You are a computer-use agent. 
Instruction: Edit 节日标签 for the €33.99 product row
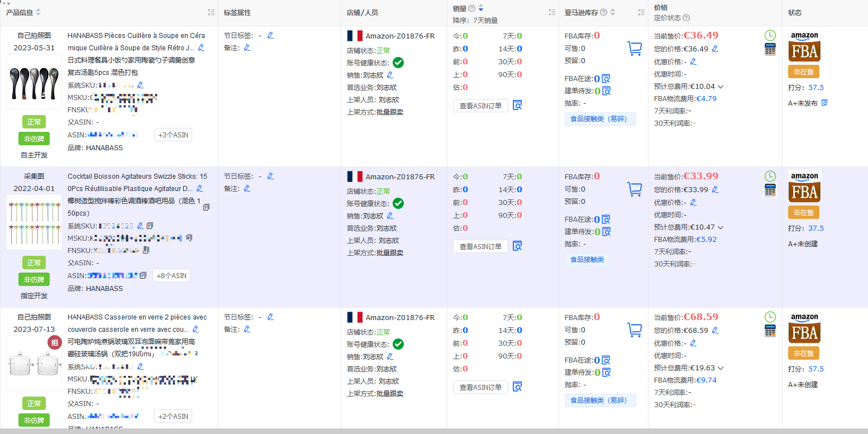tap(271, 176)
